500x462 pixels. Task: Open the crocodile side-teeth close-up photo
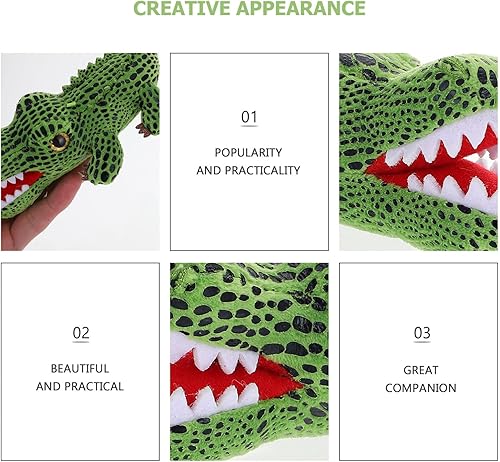[418, 152]
